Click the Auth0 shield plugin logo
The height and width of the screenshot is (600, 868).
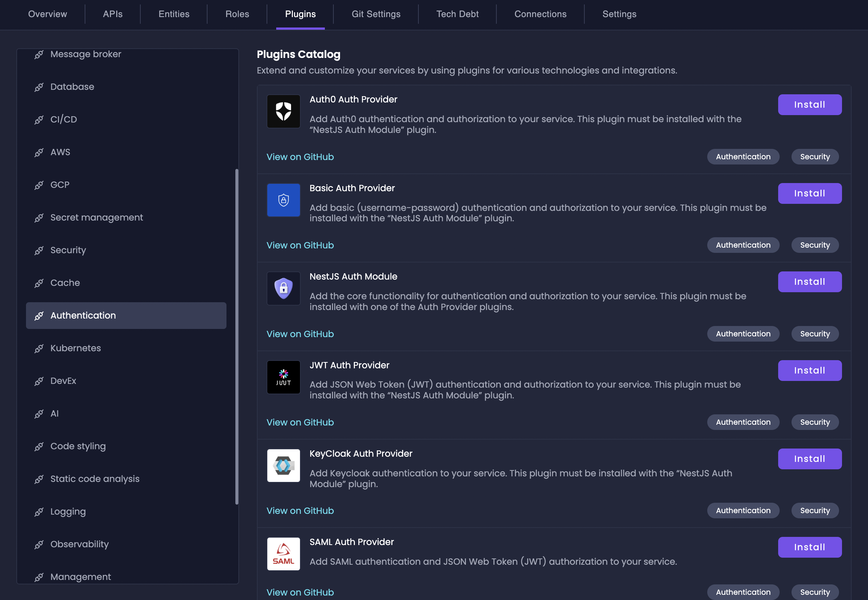pos(283,111)
